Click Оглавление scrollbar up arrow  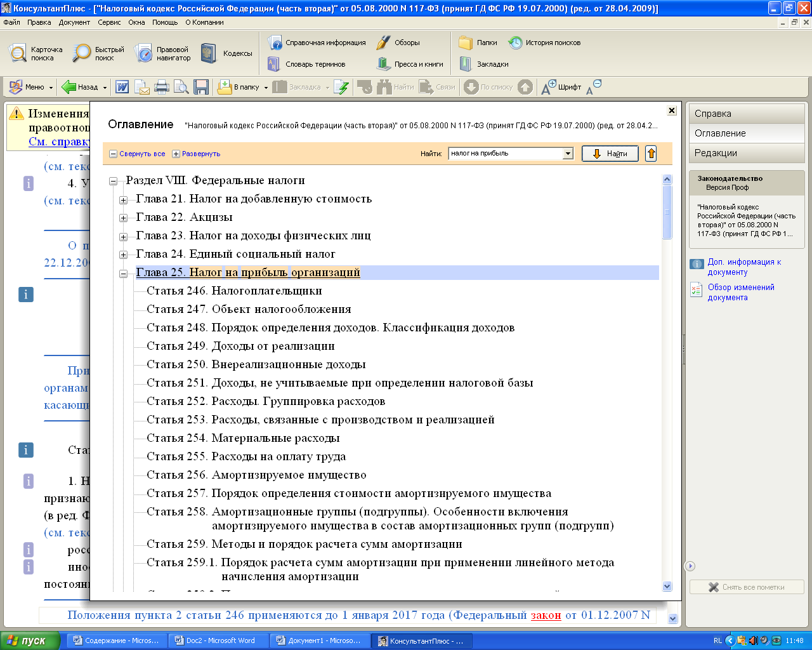(667, 180)
